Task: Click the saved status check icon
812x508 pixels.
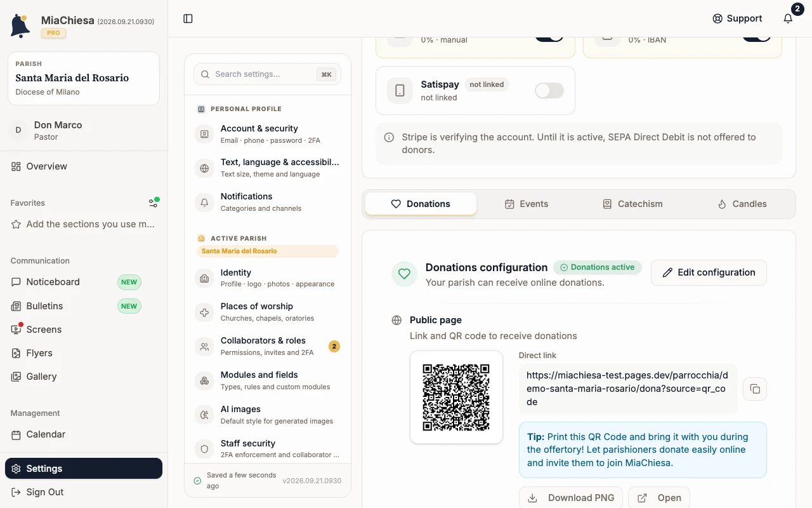Action: pyautogui.click(x=197, y=481)
